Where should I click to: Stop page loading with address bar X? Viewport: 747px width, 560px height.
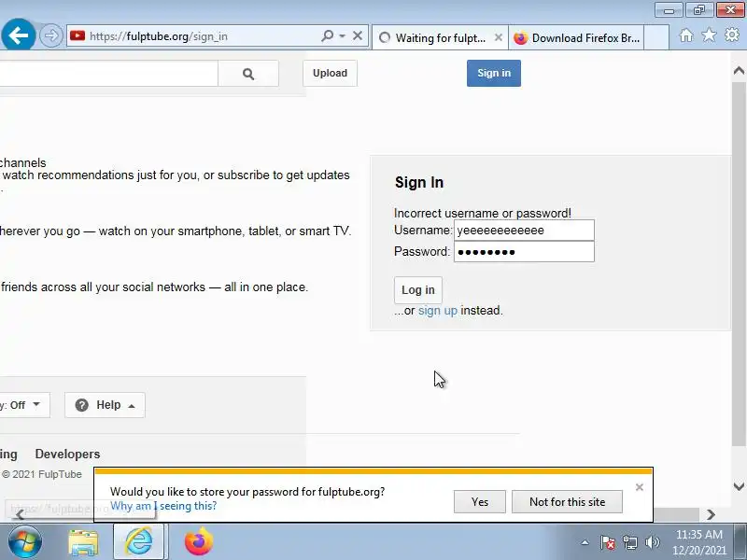(358, 35)
